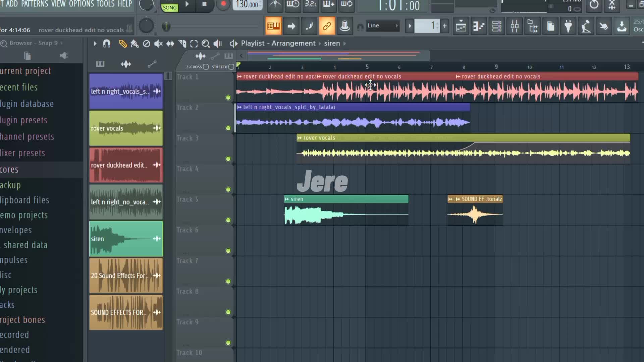Open the Line snap dropdown

pyautogui.click(x=382, y=26)
